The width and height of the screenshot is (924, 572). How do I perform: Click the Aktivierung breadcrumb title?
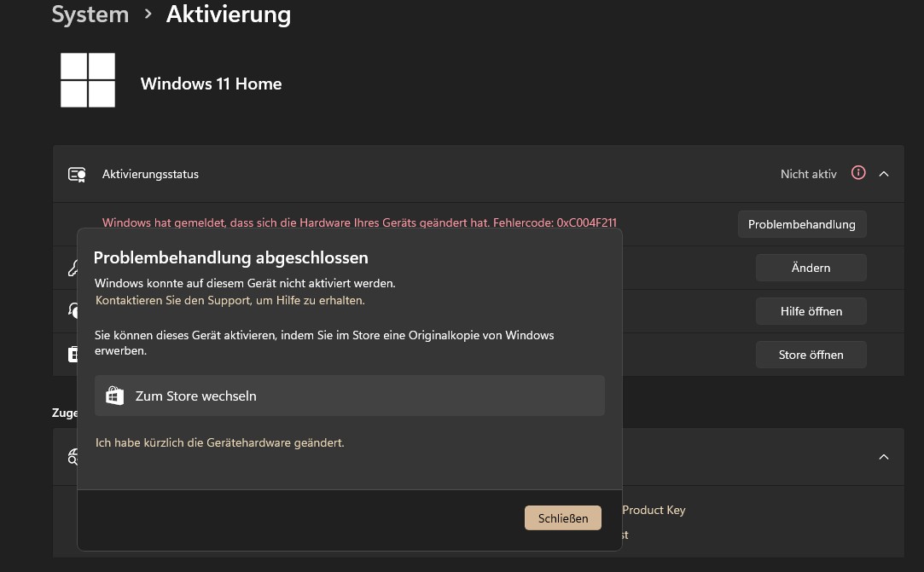tap(229, 14)
